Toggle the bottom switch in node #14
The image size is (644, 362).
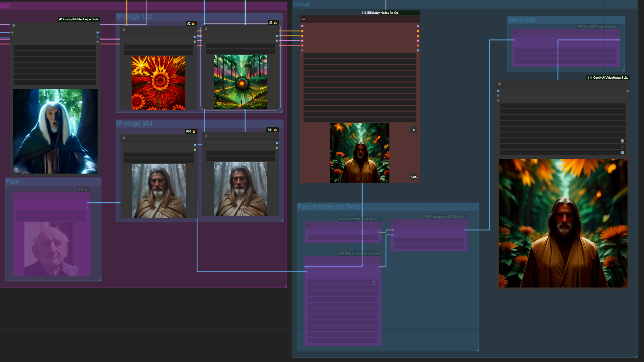pyautogui.click(x=622, y=153)
